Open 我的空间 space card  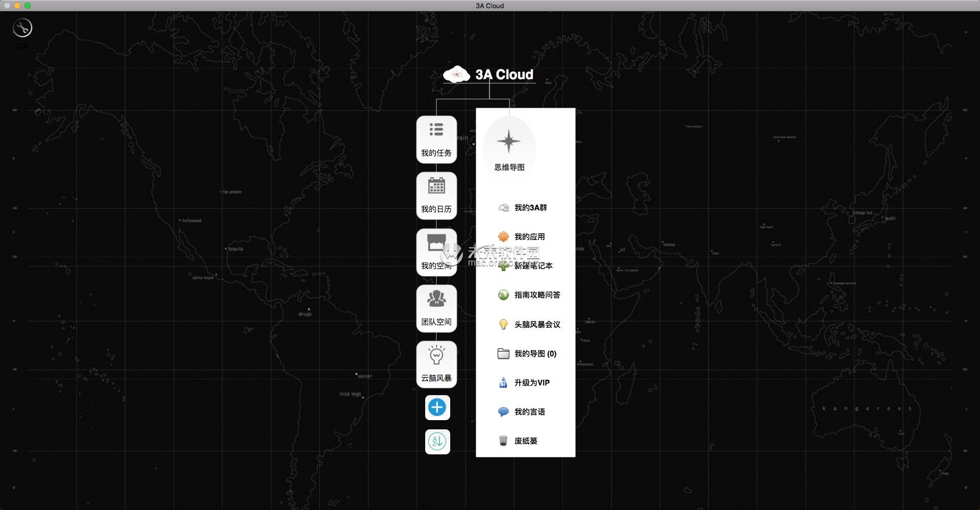436,252
